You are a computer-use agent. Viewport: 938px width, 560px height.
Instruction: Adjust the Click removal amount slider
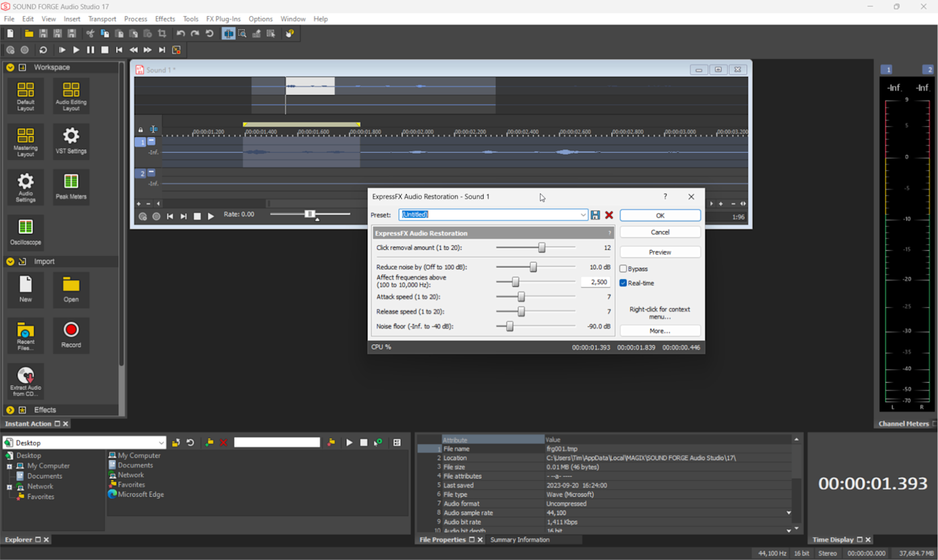click(x=542, y=248)
